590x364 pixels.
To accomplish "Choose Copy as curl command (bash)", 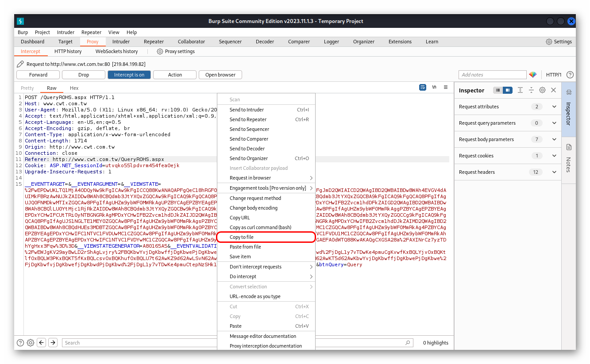I will (x=266, y=227).
